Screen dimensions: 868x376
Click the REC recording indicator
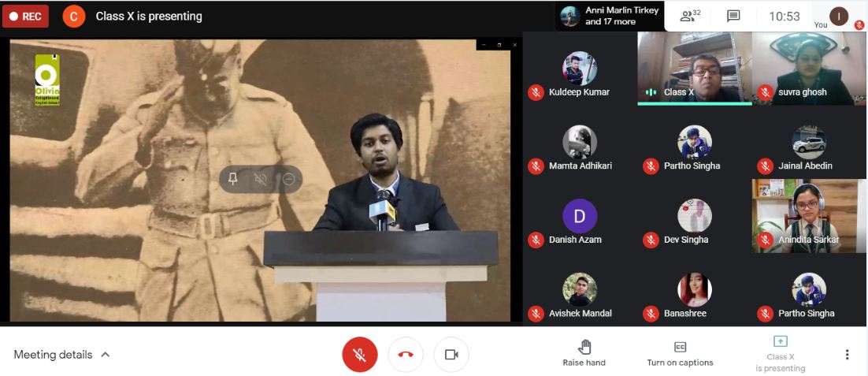(25, 16)
